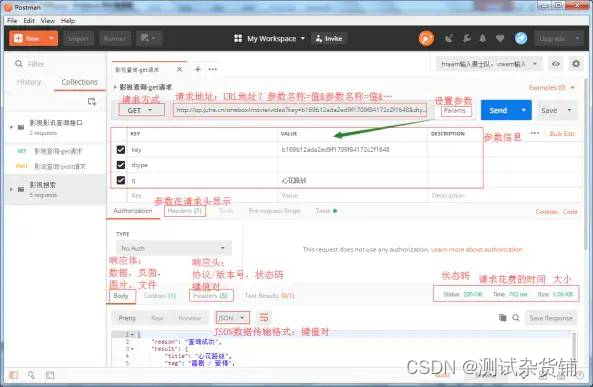Click the blue Send button
593x387 pixels.
click(x=498, y=110)
